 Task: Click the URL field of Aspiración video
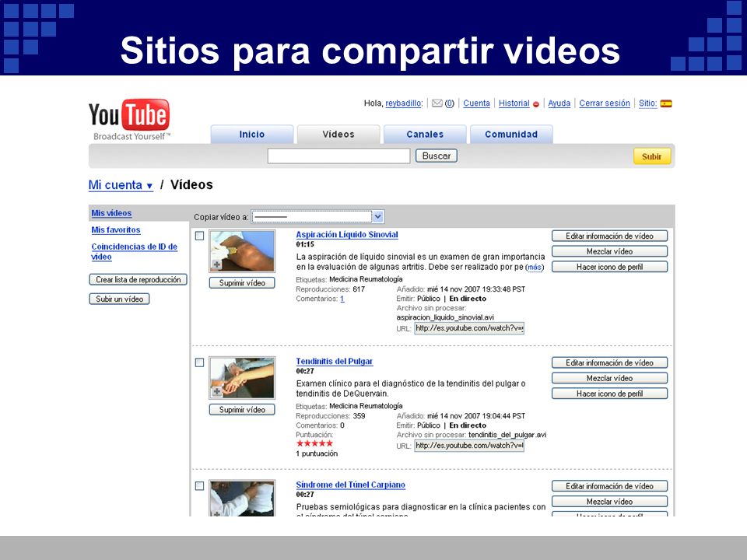469,328
